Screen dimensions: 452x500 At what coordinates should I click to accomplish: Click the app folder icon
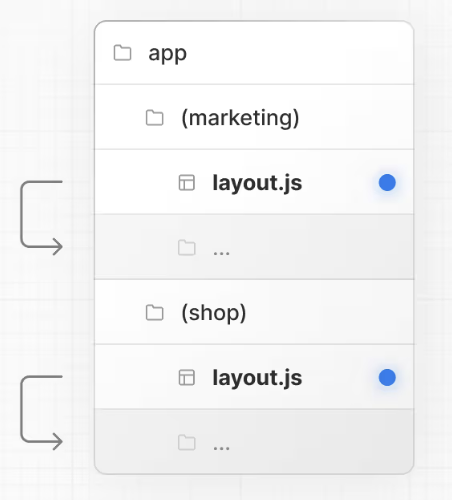(122, 53)
